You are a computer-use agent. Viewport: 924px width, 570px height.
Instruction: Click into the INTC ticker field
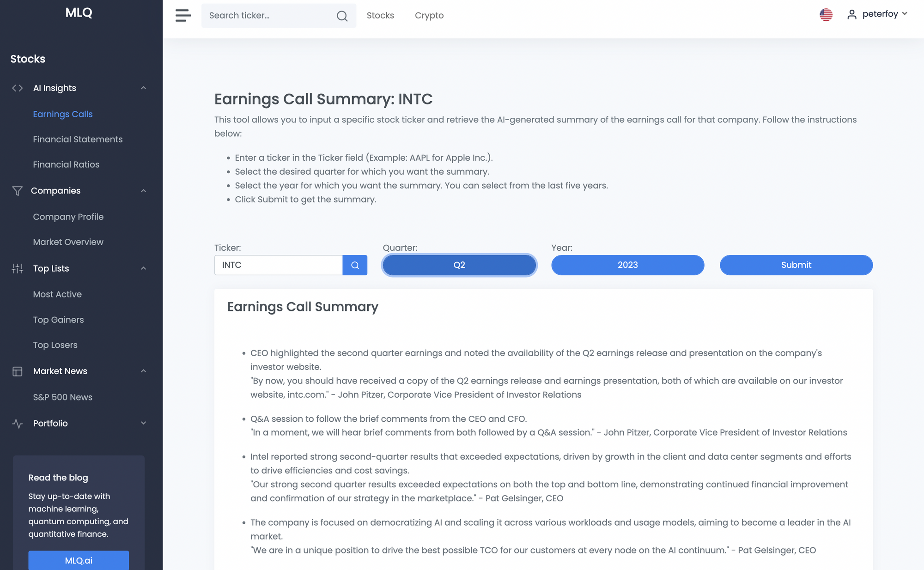tap(279, 265)
